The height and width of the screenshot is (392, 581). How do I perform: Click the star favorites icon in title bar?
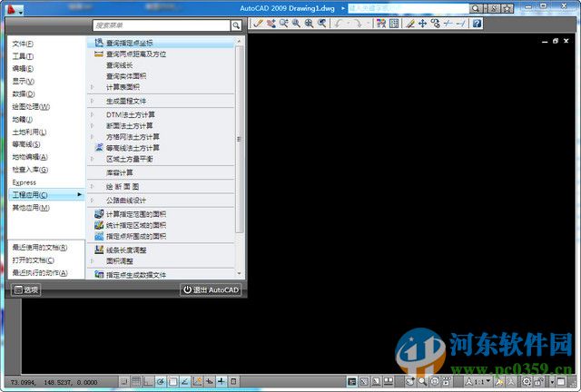[508, 8]
